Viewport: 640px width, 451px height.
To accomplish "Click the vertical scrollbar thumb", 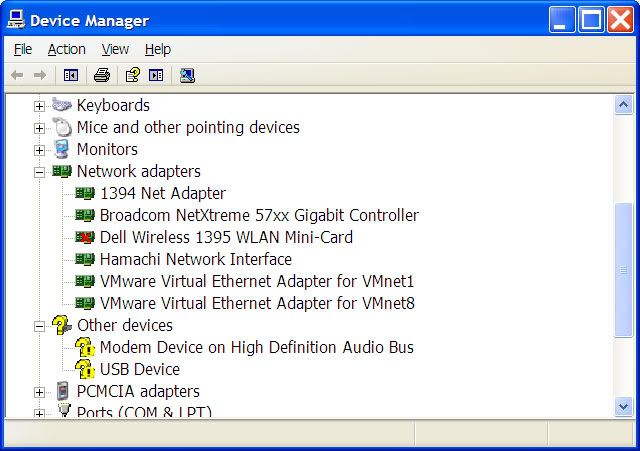I will 623,270.
